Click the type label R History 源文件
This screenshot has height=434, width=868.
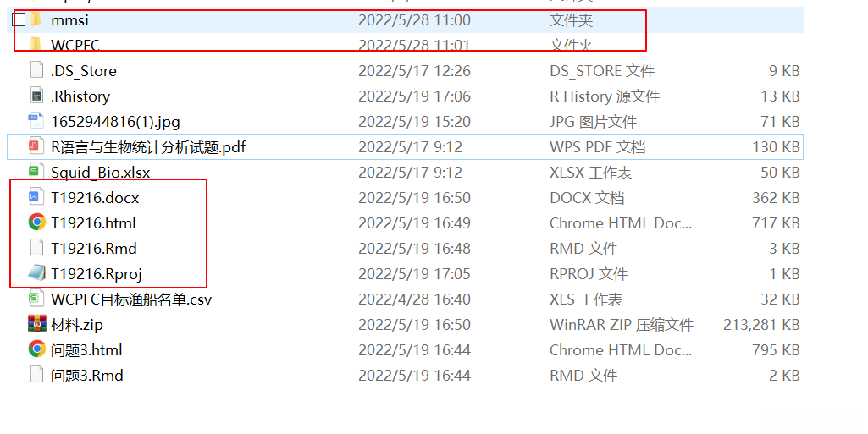click(605, 96)
